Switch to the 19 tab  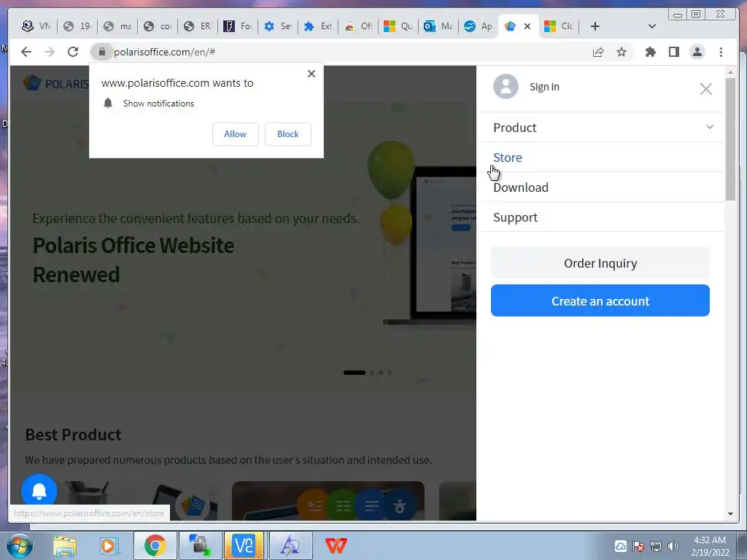(x=77, y=26)
